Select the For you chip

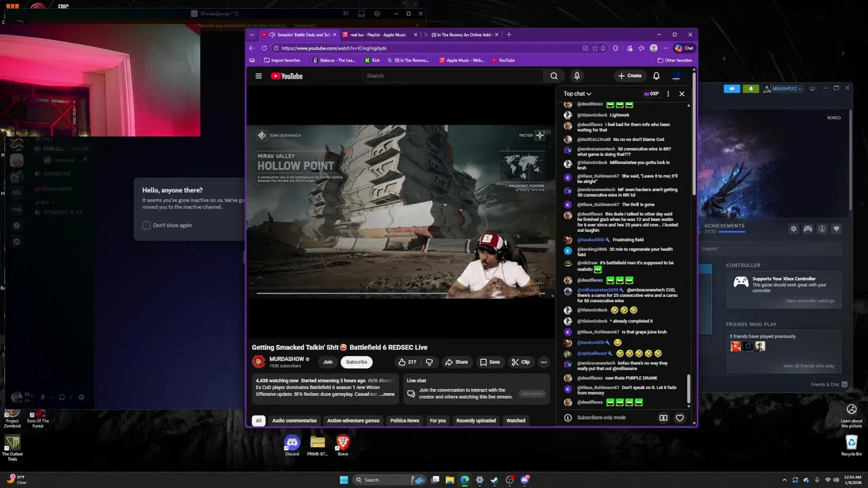(x=437, y=420)
